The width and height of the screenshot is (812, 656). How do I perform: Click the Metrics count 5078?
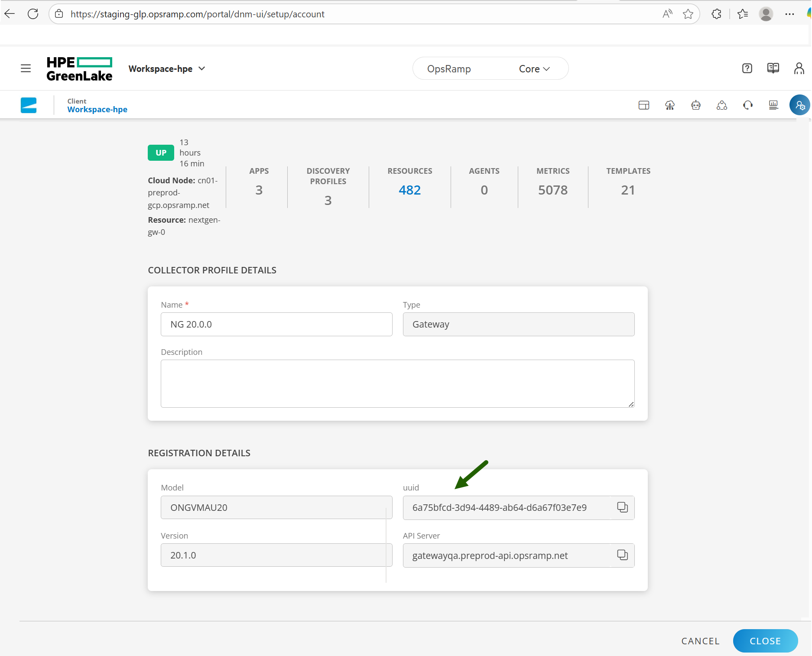tap(553, 190)
